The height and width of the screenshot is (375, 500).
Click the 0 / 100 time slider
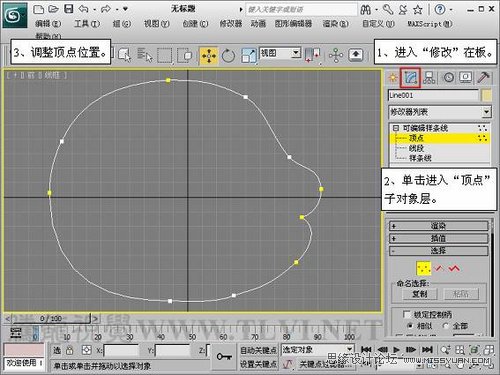tap(51, 319)
